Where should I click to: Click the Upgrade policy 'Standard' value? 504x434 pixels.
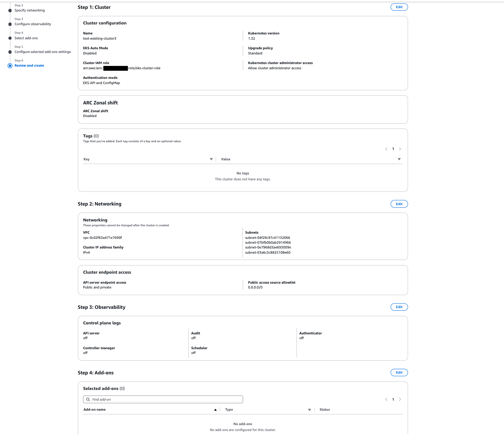click(255, 53)
